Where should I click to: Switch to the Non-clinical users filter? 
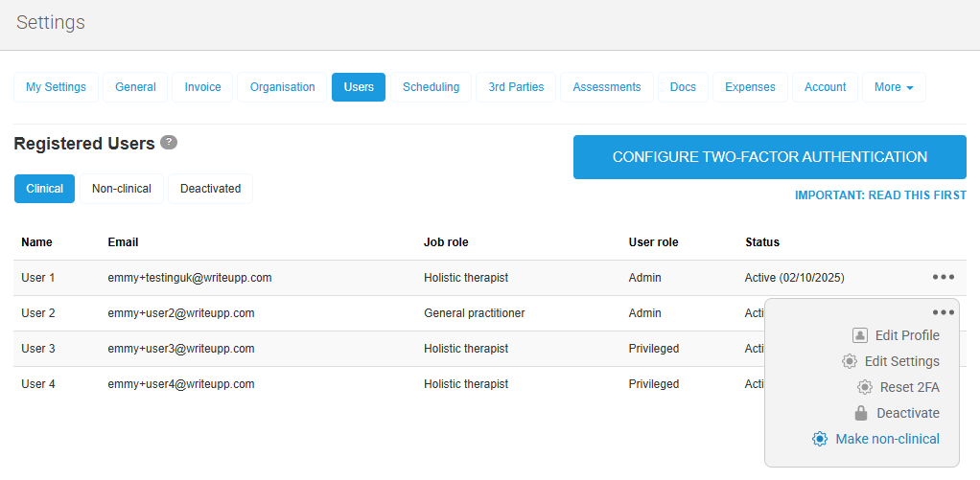[122, 189]
